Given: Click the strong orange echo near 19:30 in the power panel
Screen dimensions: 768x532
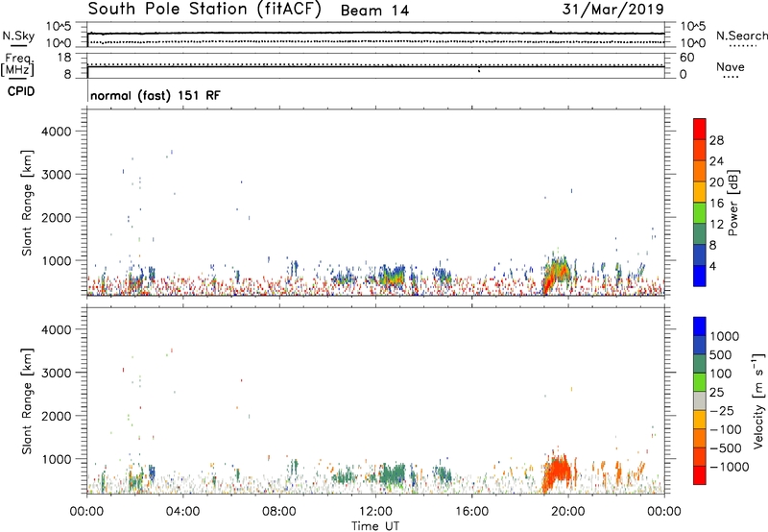Looking at the screenshot, I should (x=556, y=272).
